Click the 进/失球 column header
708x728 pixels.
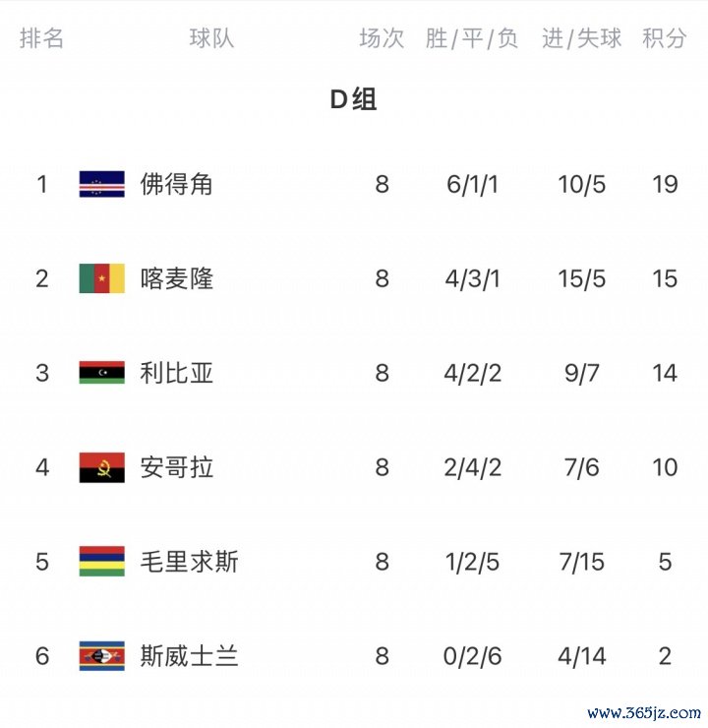click(581, 38)
